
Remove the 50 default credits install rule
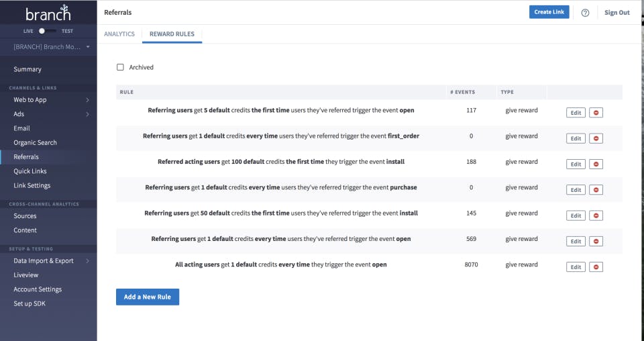tap(596, 215)
